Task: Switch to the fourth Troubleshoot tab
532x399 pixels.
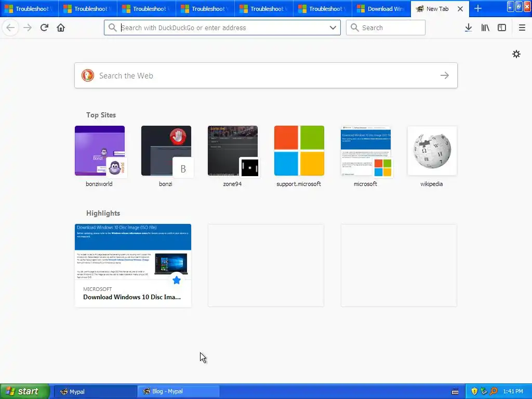Action: pyautogui.click(x=205, y=9)
